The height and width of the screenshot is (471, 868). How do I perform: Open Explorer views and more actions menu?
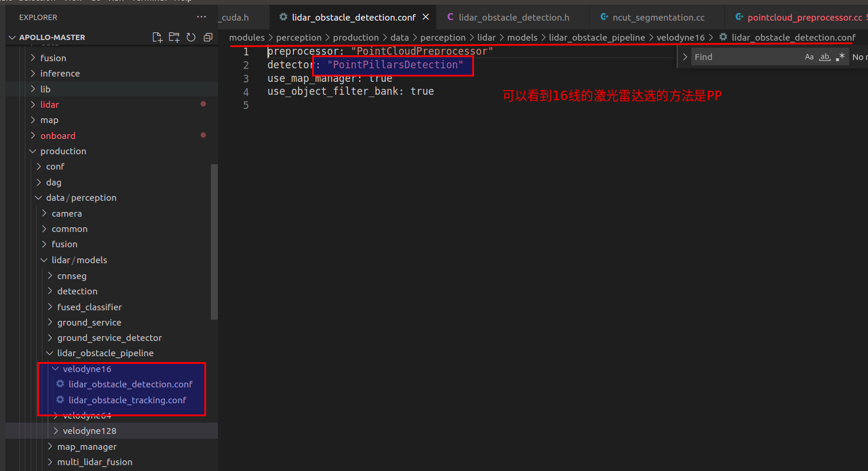[x=201, y=17]
